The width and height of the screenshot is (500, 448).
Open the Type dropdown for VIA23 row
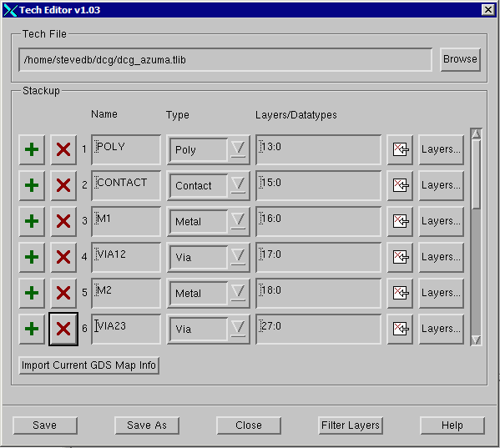(x=208, y=329)
